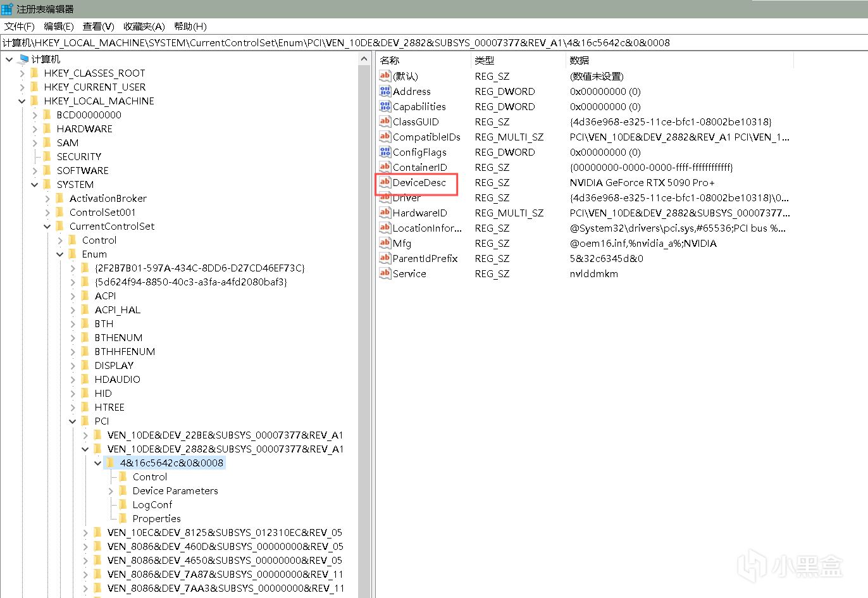
Task: Select VEN_8086&DEV_460D key
Action: 225,546
